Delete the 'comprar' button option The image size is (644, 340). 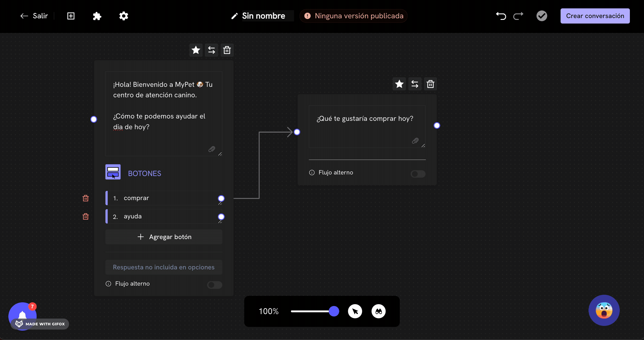(x=86, y=198)
